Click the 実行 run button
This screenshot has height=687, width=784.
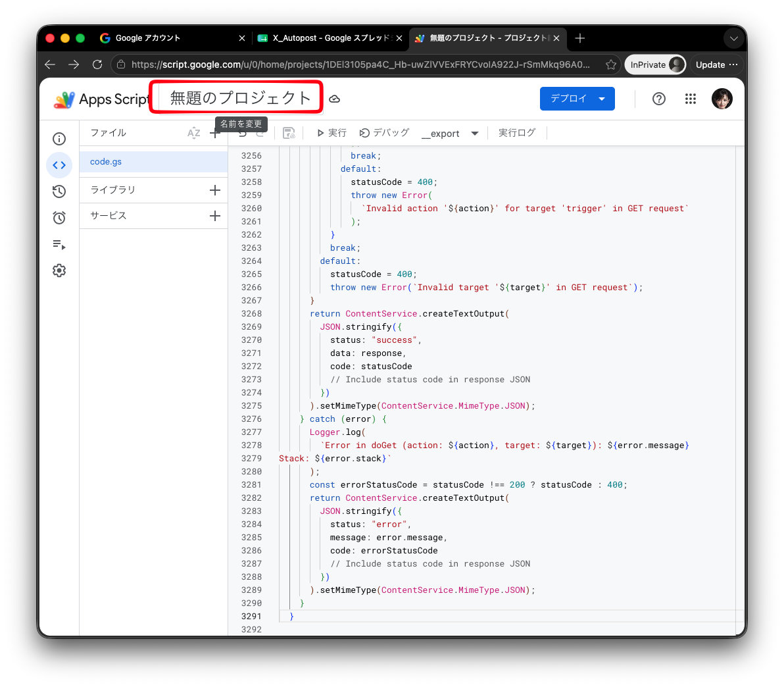click(332, 133)
